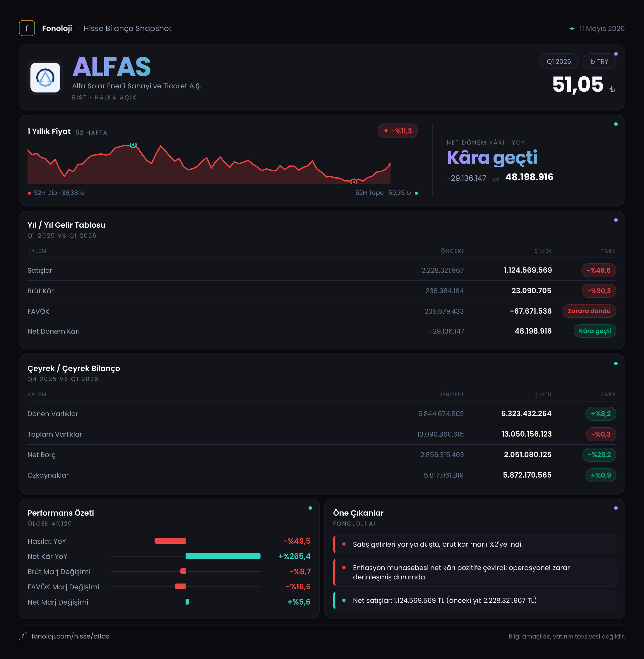Click the large Kâra geçti headline
The height and width of the screenshot is (659, 644).
point(492,157)
